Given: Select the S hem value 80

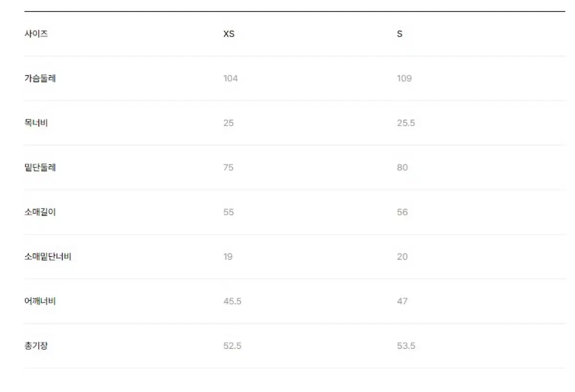Looking at the screenshot, I should tap(402, 168).
